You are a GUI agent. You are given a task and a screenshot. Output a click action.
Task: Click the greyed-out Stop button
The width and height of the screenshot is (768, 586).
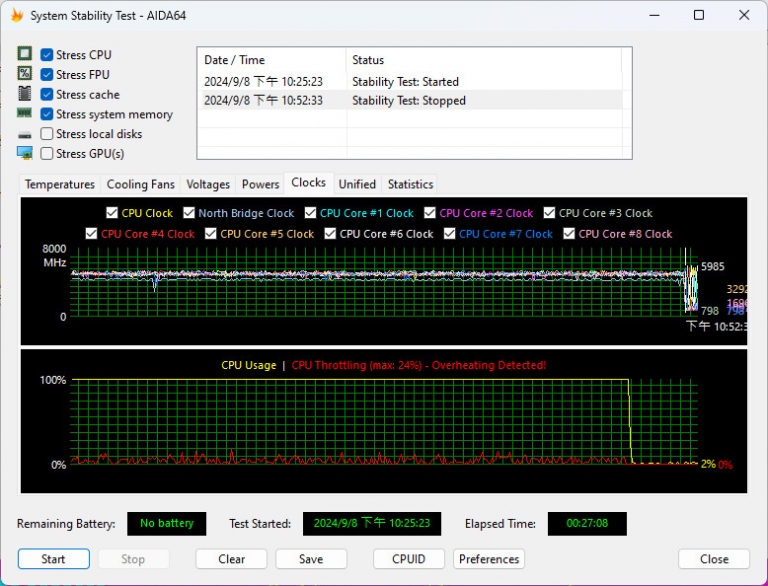click(133, 559)
